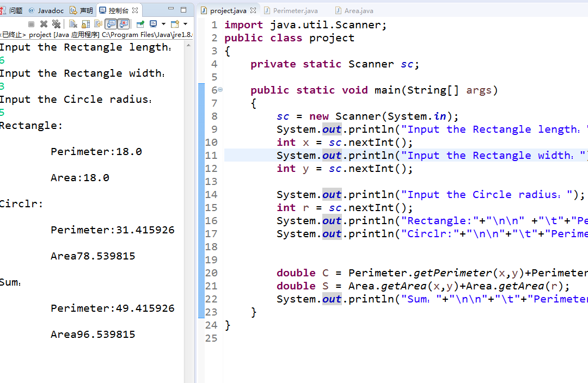
Task: Click console text 'Perimeter:31.415926'
Action: coord(113,230)
